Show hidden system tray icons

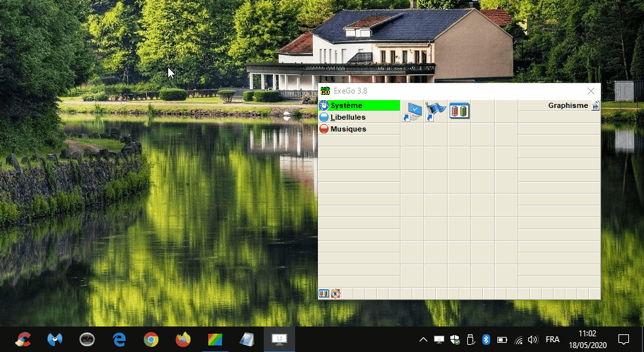(423, 340)
